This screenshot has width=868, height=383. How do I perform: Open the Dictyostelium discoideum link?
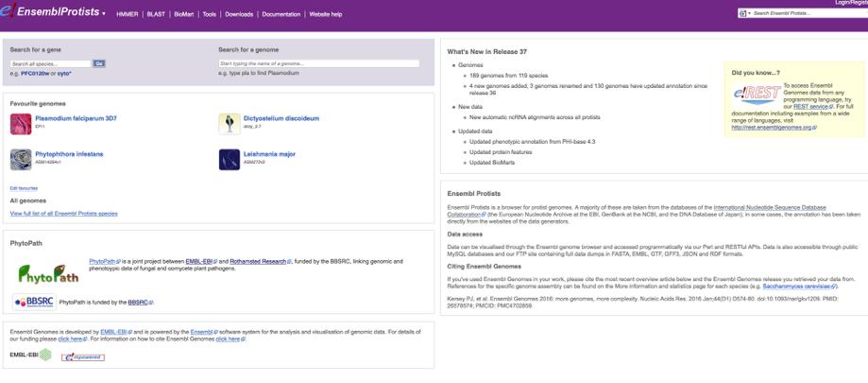tap(281, 118)
